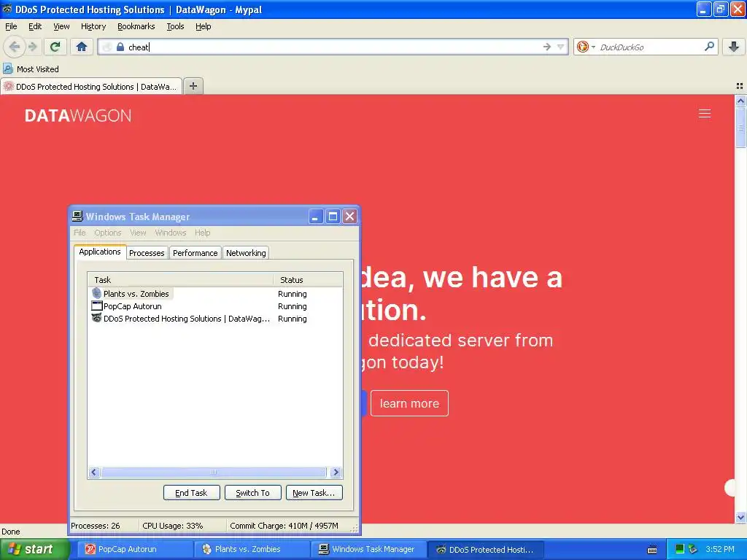The image size is (747, 560).
Task: Click the page scroll up arrow
Action: 740,101
